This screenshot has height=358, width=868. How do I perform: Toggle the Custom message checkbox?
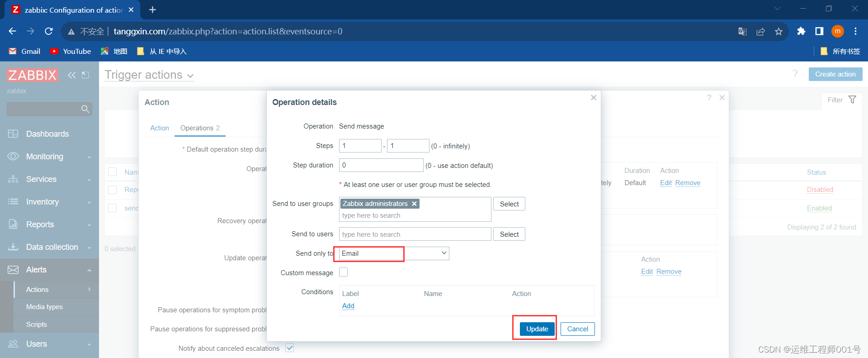pyautogui.click(x=344, y=272)
